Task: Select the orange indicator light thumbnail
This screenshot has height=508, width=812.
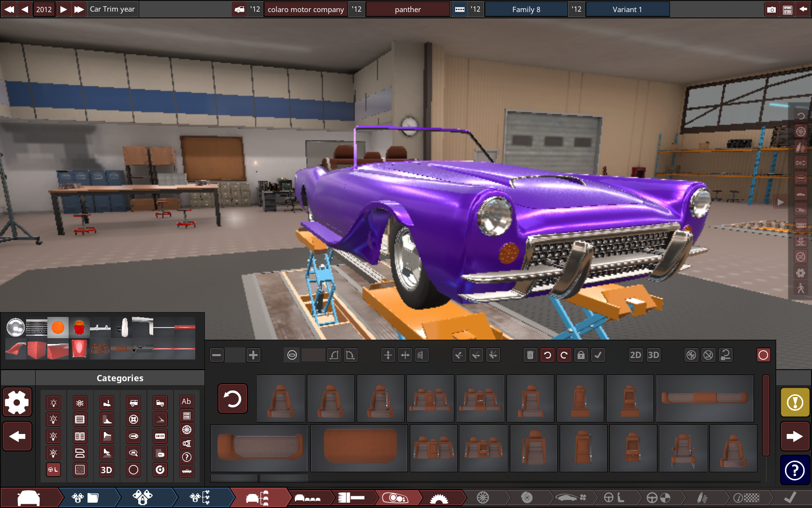Action: click(x=58, y=328)
